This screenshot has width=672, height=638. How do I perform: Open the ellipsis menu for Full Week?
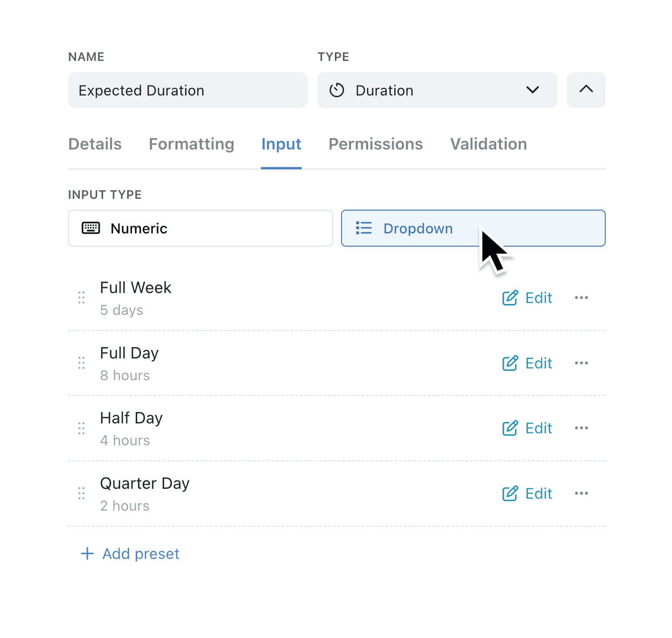coord(581,297)
